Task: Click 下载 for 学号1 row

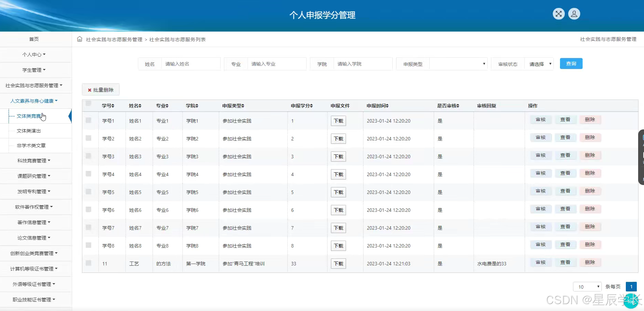Action: tap(338, 121)
